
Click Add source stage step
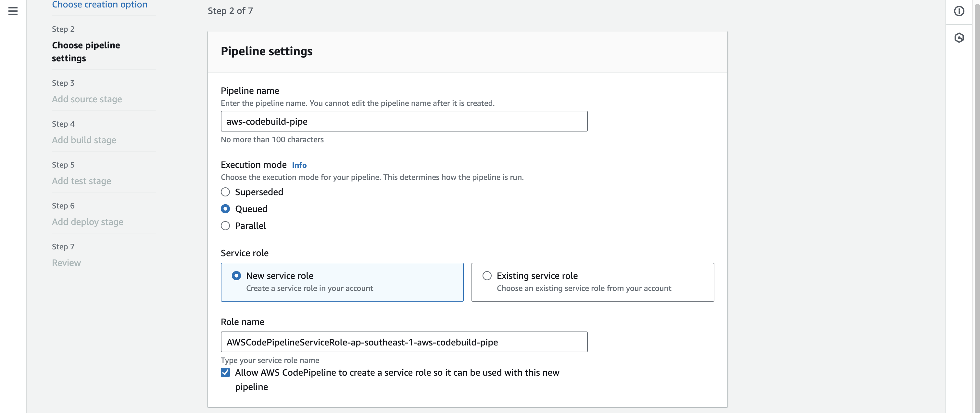tap(87, 99)
